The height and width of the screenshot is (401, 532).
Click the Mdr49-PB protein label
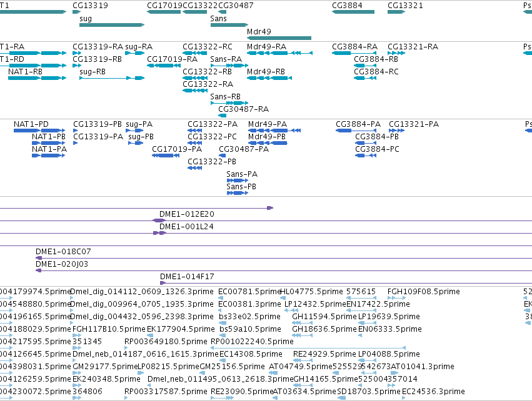coord(267,137)
